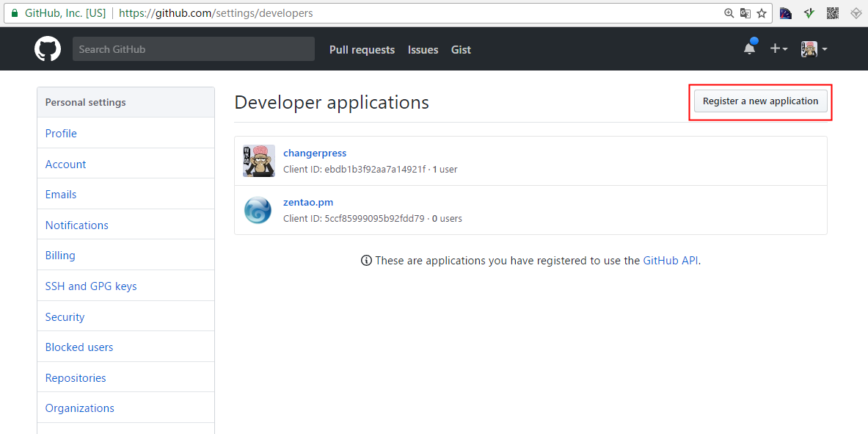Focus the Search GitHub input field
This screenshot has width=868, height=434.
coord(193,49)
